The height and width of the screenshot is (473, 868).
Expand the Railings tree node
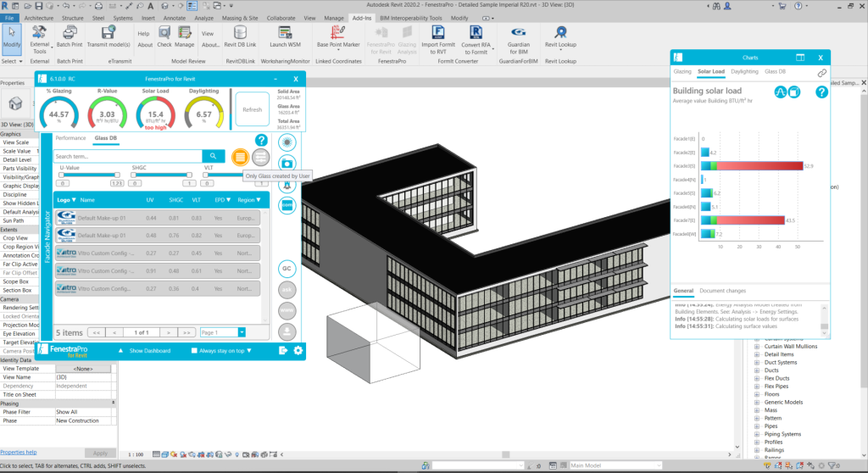coord(757,450)
